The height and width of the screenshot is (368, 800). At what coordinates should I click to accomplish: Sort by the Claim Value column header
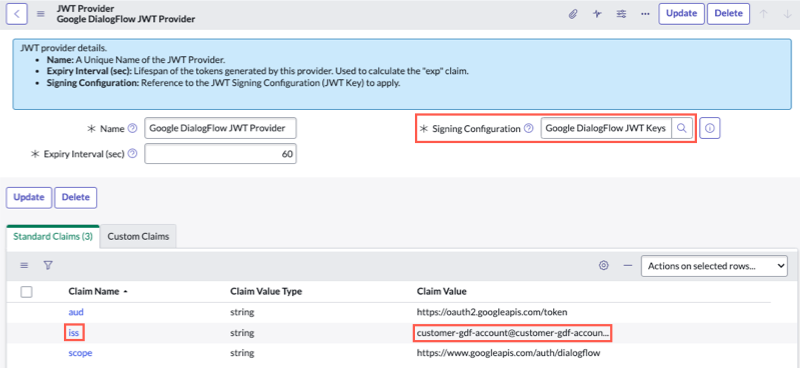coord(442,291)
